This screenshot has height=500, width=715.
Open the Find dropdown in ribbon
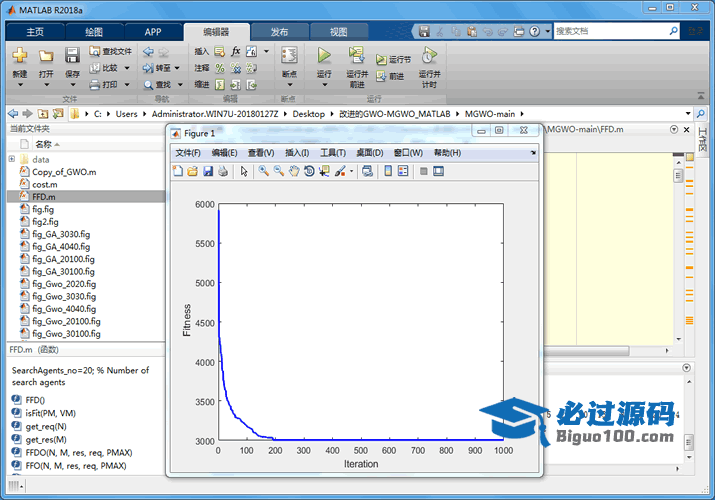point(163,84)
